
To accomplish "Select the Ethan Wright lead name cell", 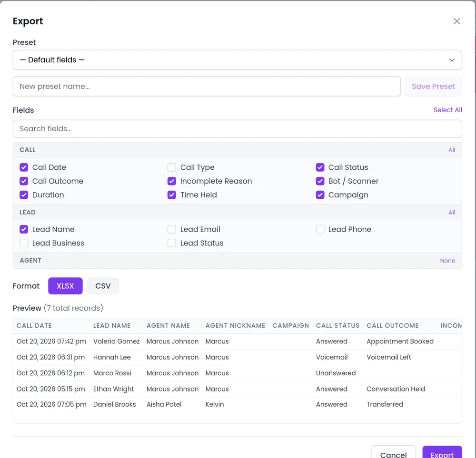I will pos(113,389).
